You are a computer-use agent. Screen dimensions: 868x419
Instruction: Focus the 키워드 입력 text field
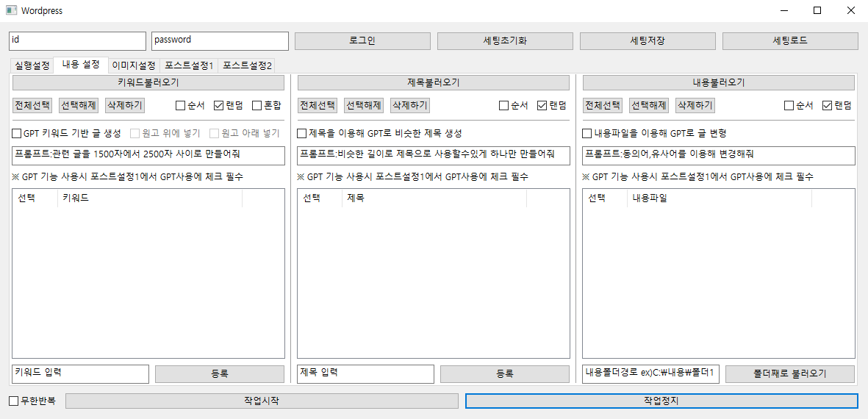79,373
